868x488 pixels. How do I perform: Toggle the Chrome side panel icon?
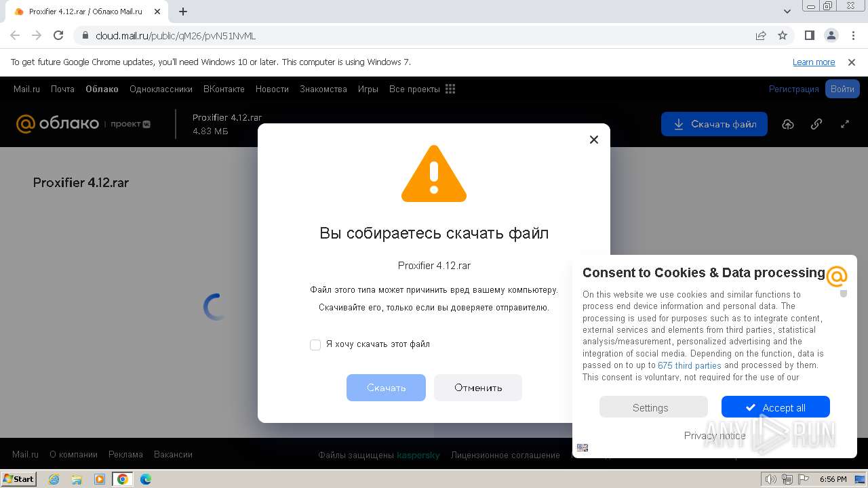pos(809,35)
